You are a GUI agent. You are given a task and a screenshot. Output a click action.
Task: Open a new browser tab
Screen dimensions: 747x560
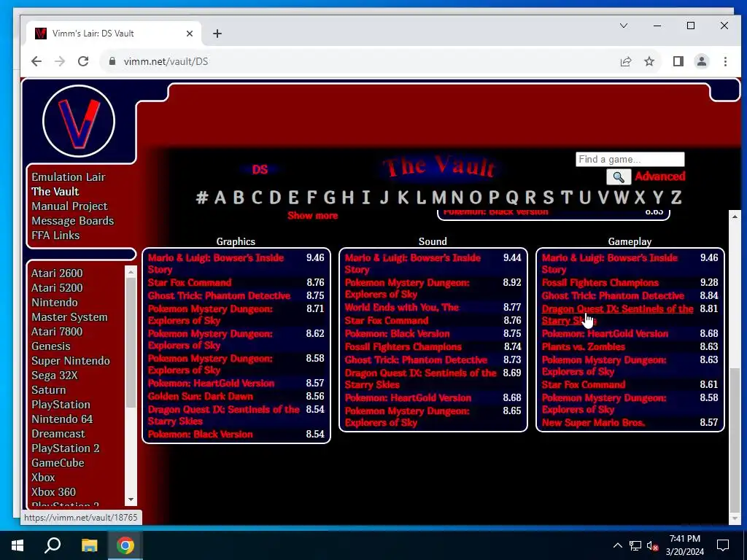coord(217,34)
